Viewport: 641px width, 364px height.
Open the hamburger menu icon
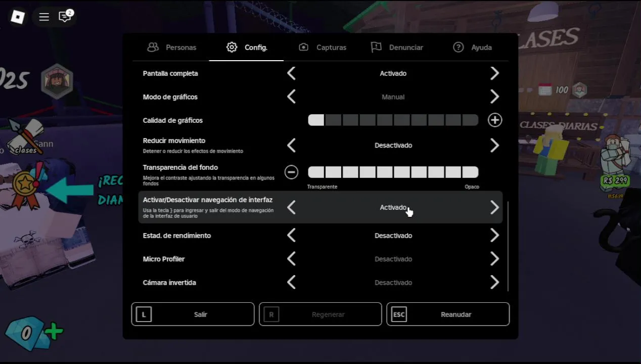pyautogui.click(x=44, y=17)
